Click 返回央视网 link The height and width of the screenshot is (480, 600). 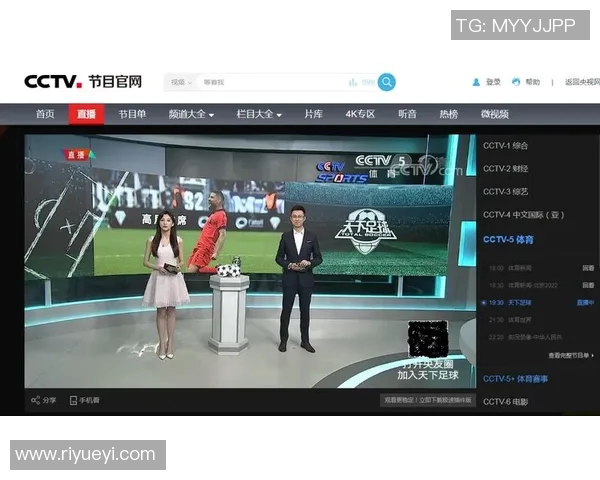tap(579, 82)
